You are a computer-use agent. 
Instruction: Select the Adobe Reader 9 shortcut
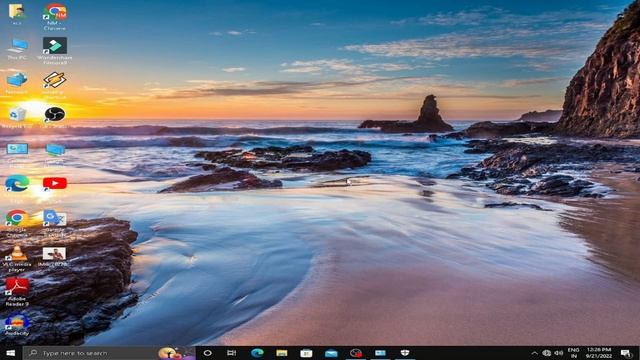tap(17, 292)
